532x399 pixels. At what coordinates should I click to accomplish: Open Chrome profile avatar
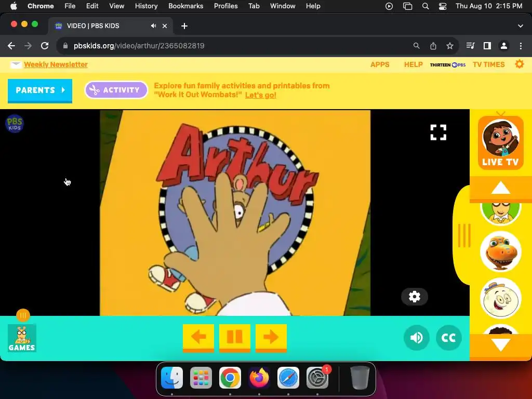point(504,46)
